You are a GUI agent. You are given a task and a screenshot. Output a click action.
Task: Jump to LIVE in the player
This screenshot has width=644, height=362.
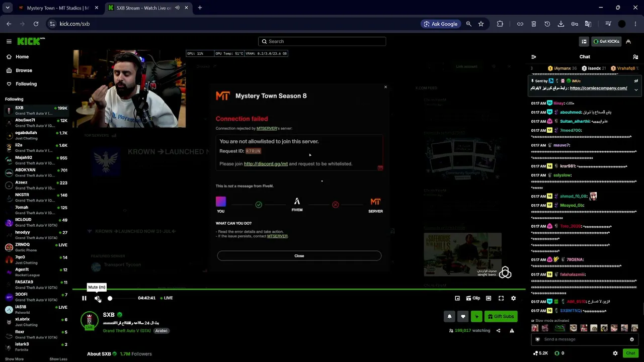pos(166,298)
